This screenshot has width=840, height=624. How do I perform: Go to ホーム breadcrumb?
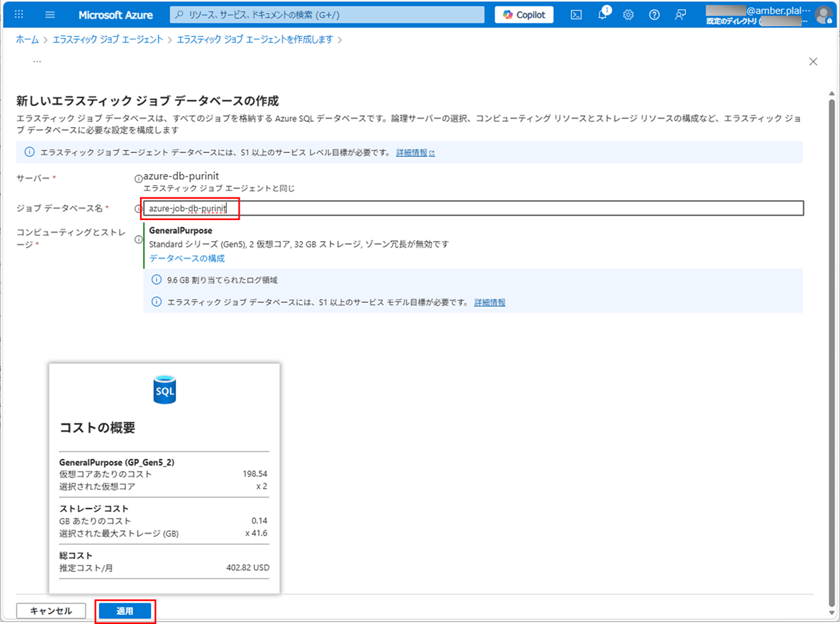(x=27, y=40)
